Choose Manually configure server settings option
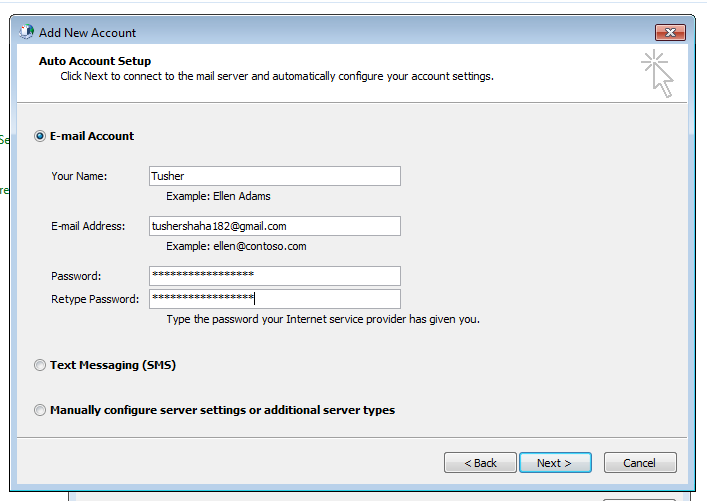 40,410
